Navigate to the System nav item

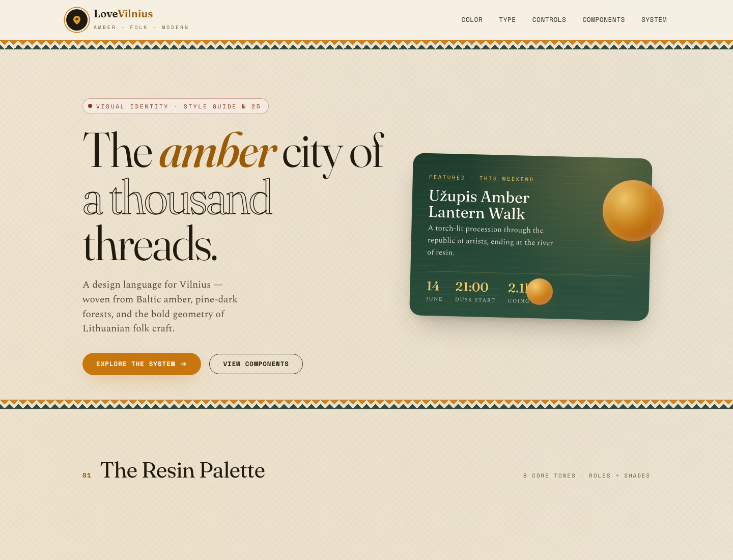(x=654, y=20)
